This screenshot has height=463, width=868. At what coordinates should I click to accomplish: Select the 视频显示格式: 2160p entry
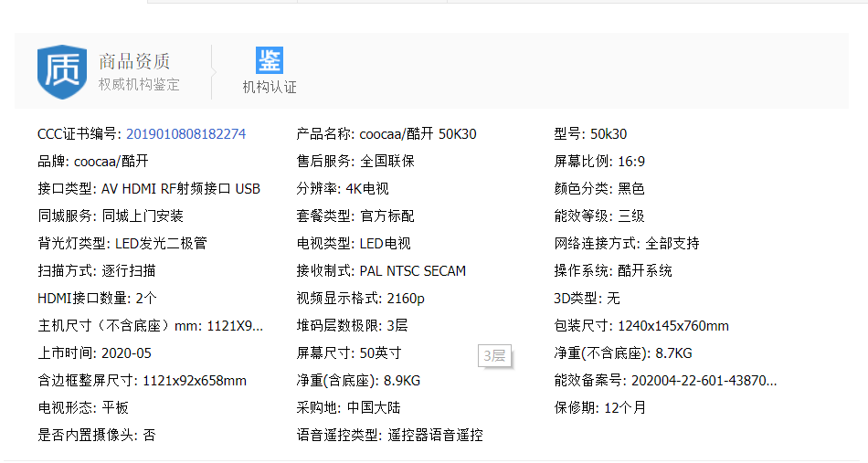(x=360, y=299)
